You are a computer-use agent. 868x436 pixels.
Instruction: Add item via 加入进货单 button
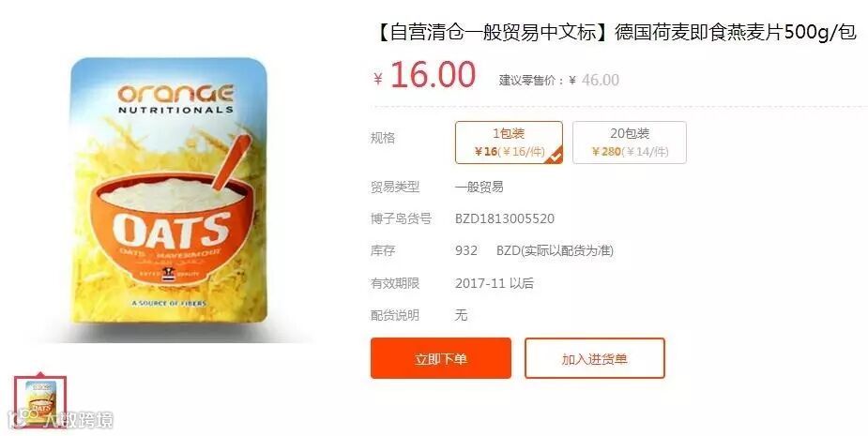point(595,358)
